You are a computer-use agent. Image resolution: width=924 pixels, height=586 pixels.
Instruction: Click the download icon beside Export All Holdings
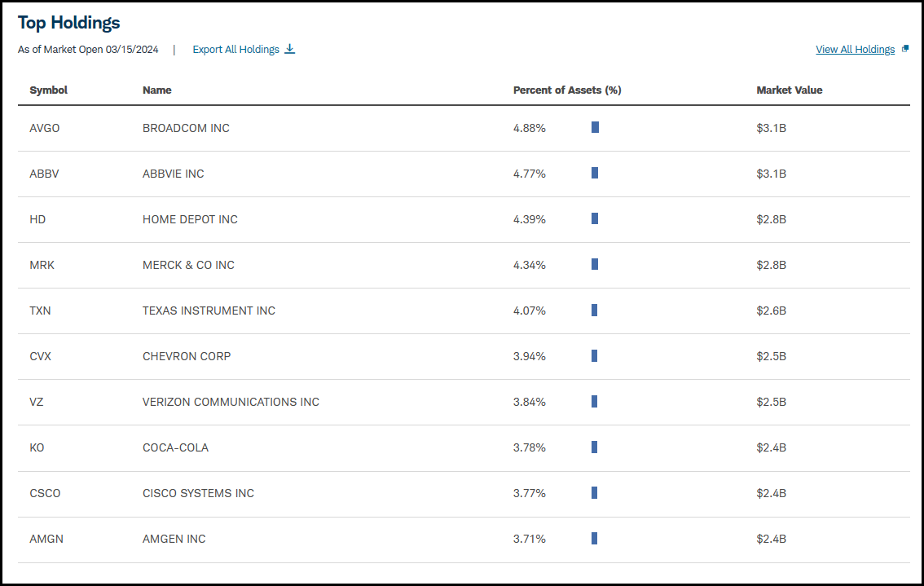tap(289, 49)
